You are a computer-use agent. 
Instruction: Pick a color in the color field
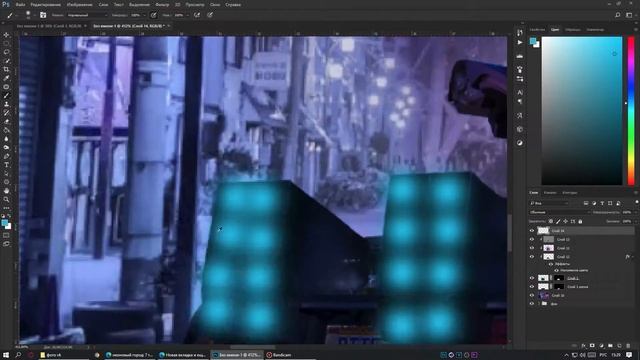pos(582,111)
